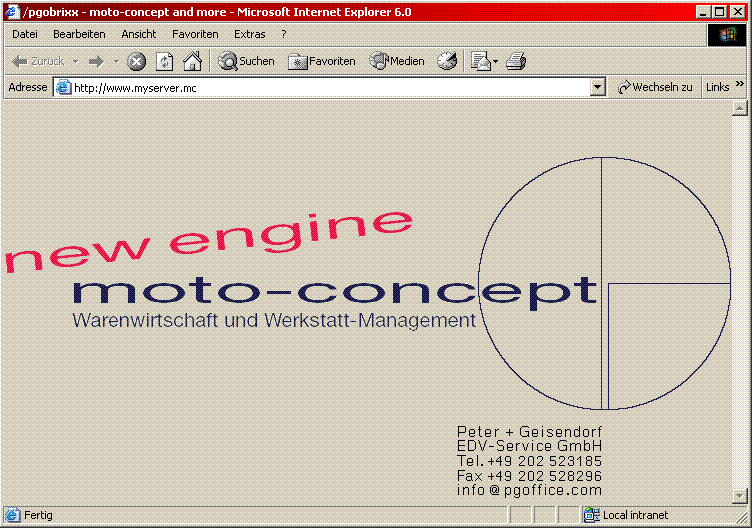Open the Ansicht menu
Image resolution: width=752 pixels, height=528 pixels.
[x=139, y=34]
